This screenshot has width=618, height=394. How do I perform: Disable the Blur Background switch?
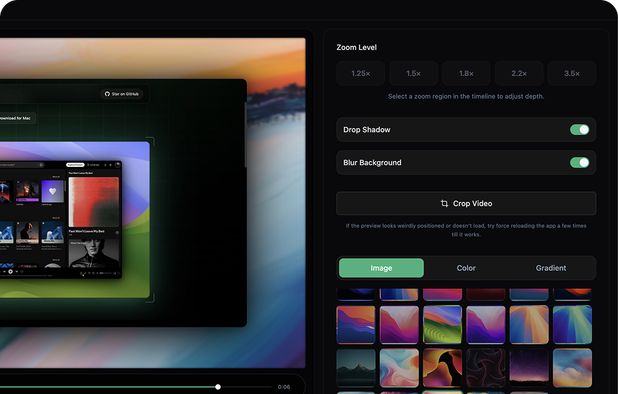[x=579, y=162]
